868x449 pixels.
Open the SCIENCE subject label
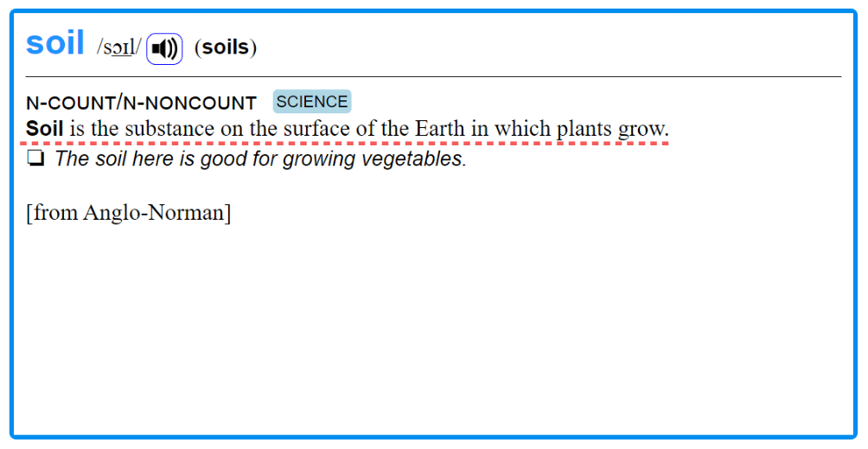point(312,101)
